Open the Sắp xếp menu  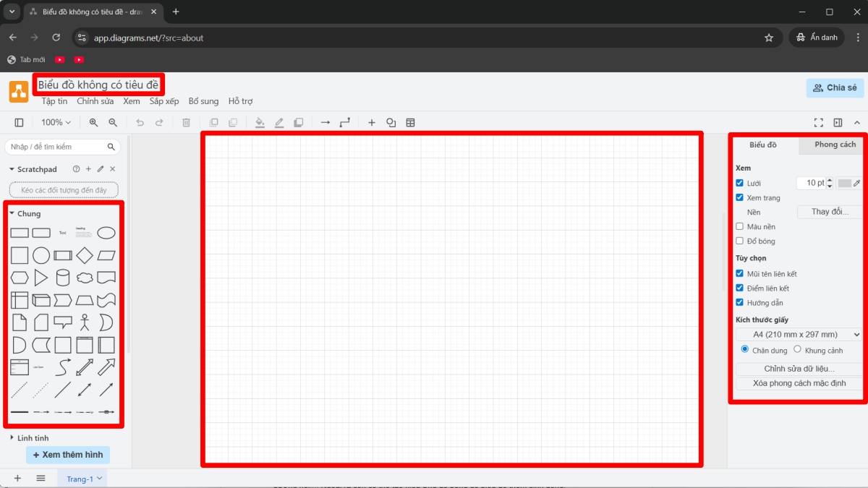point(164,101)
